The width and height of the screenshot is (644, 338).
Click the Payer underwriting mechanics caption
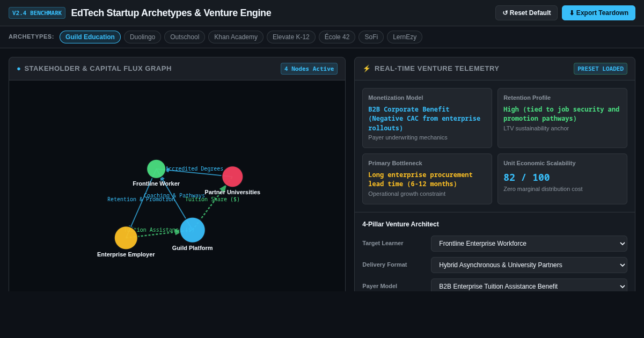[x=408, y=137]
